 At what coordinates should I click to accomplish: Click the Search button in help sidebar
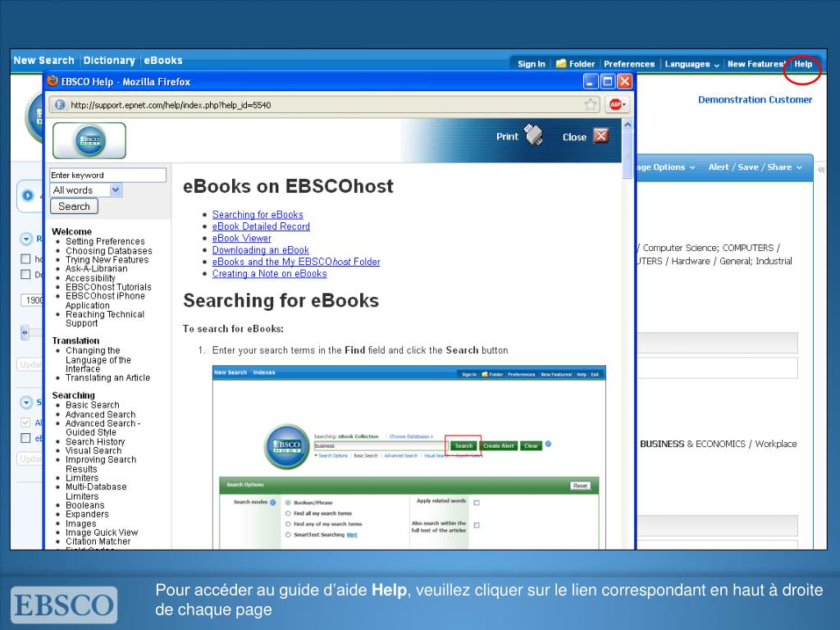pyautogui.click(x=74, y=206)
